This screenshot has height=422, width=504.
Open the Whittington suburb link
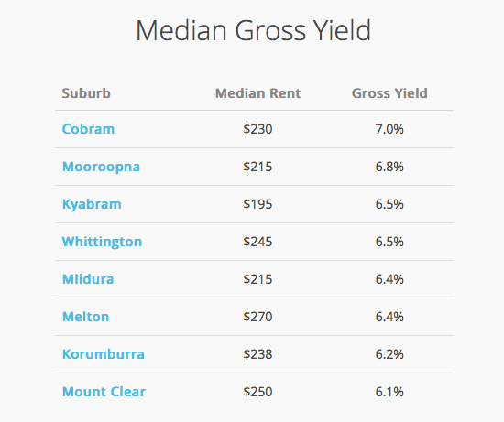[102, 242]
